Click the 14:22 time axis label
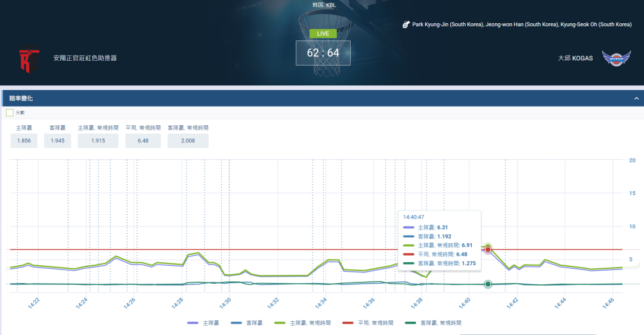Viewport: 644px width, 335px height. point(33,303)
